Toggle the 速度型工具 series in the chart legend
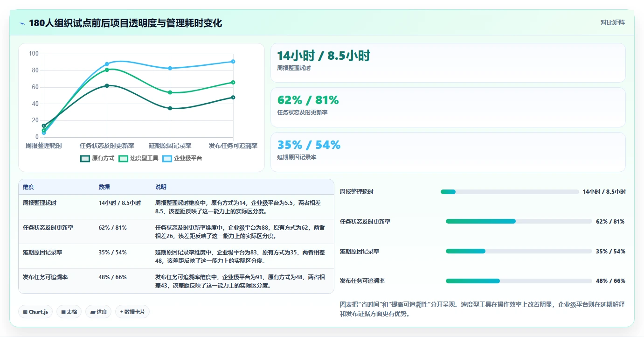 click(x=138, y=158)
